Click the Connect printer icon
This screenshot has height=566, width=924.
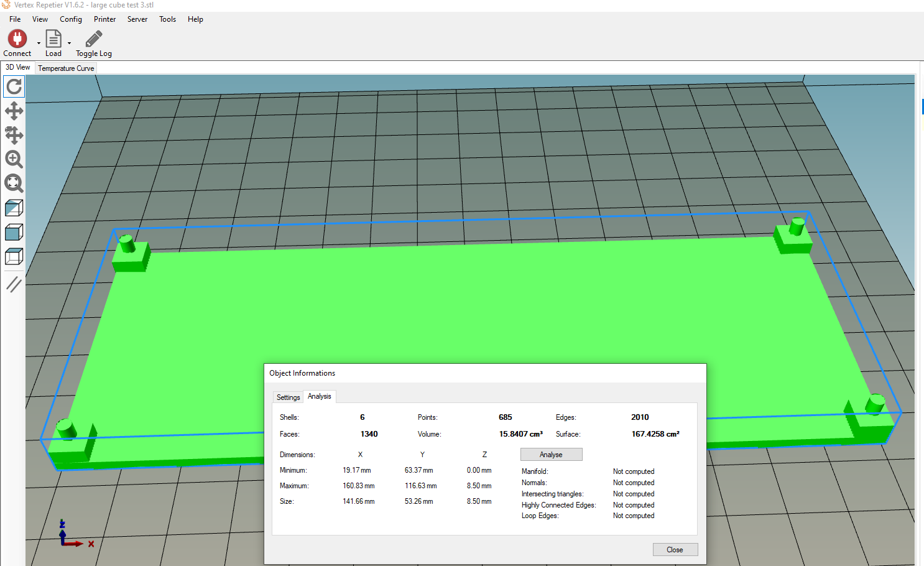click(17, 39)
